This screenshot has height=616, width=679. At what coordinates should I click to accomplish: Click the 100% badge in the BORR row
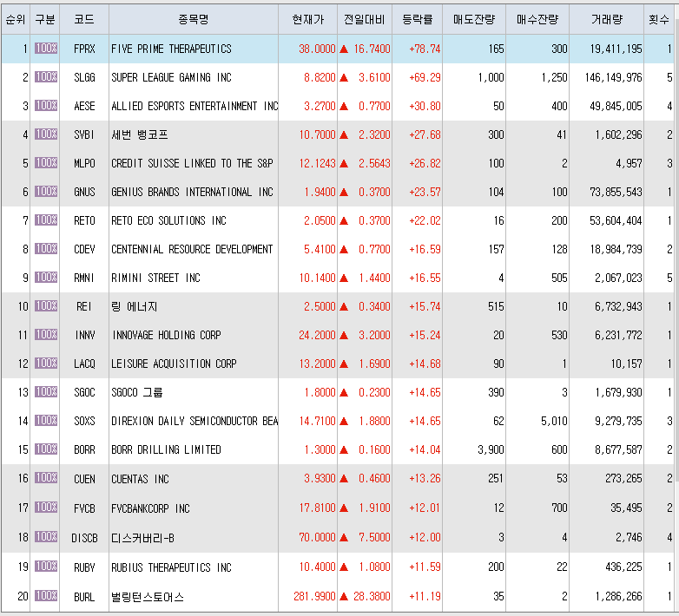point(46,449)
